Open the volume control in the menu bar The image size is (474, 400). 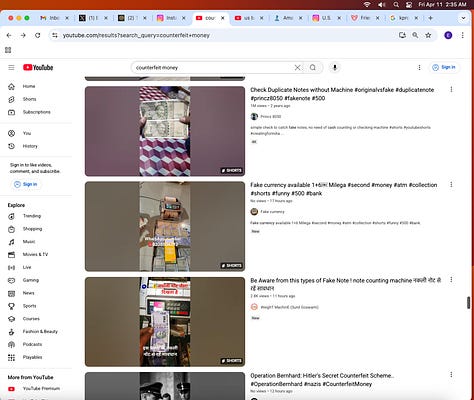coord(382,5)
